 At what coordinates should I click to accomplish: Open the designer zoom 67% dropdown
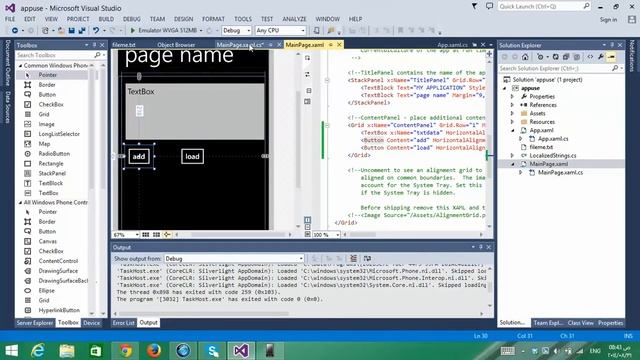click(126, 235)
